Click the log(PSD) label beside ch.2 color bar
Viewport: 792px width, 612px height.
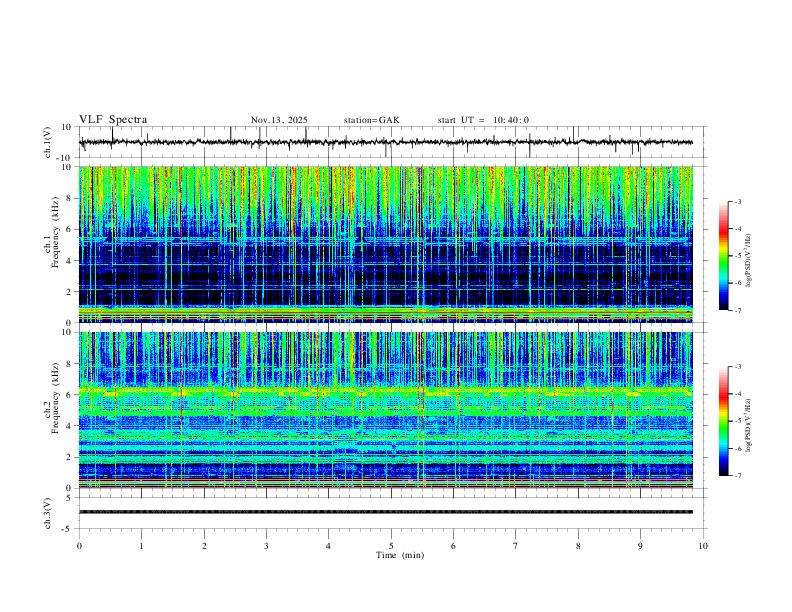click(x=749, y=425)
